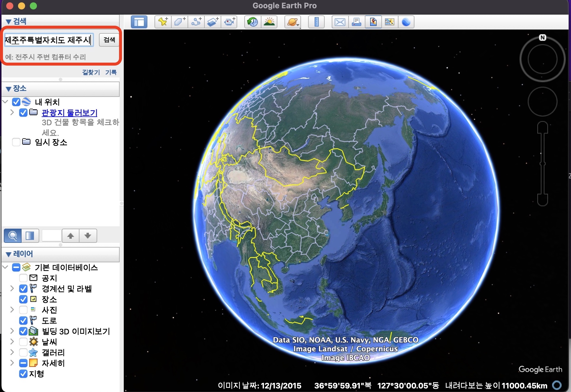The height and width of the screenshot is (392, 571).
Task: Open the ruler measurement tool
Action: pos(316,22)
